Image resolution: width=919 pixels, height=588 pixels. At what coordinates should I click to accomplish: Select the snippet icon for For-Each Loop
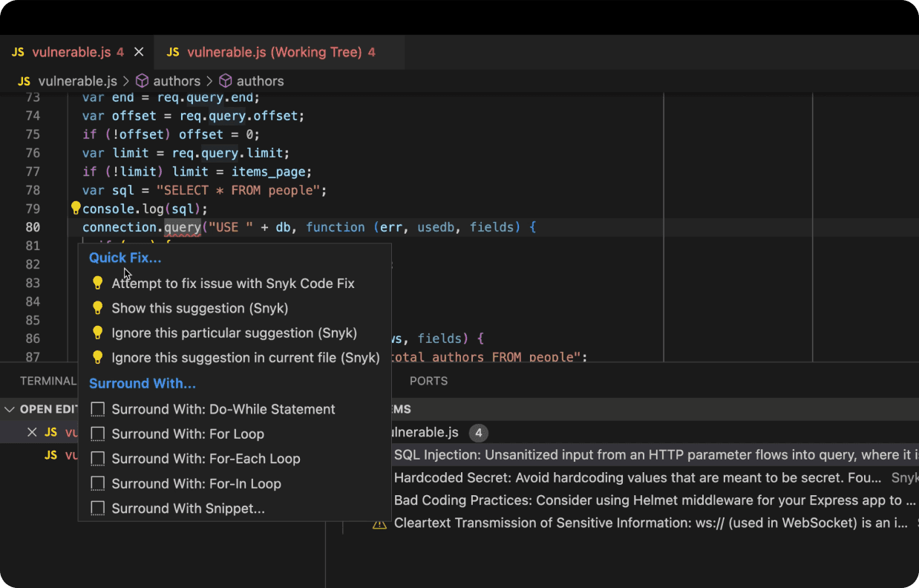[97, 459]
